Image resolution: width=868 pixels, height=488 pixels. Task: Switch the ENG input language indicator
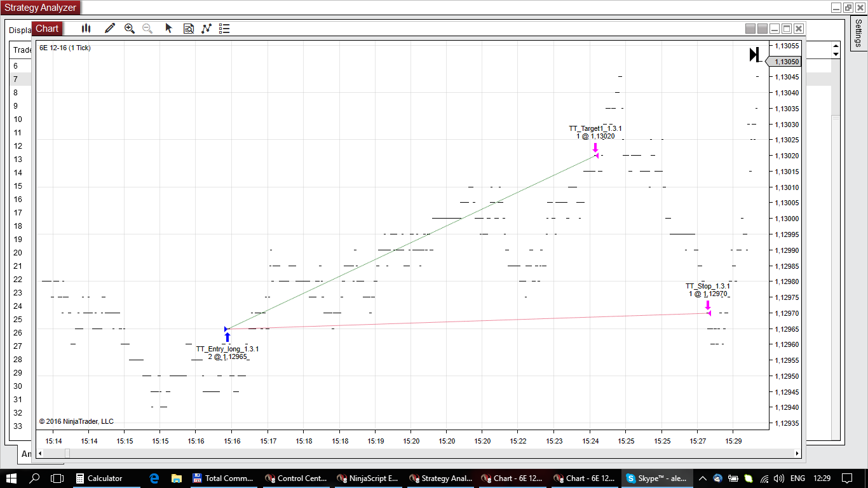pyautogui.click(x=797, y=478)
